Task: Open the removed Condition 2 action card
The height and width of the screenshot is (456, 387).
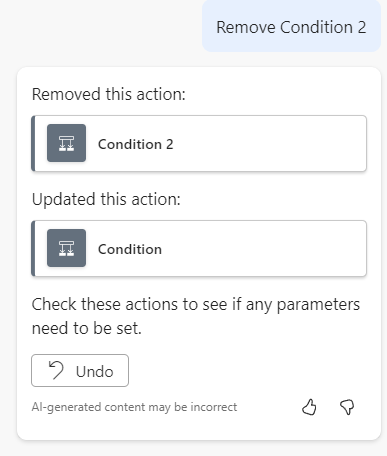Action: pos(199,143)
